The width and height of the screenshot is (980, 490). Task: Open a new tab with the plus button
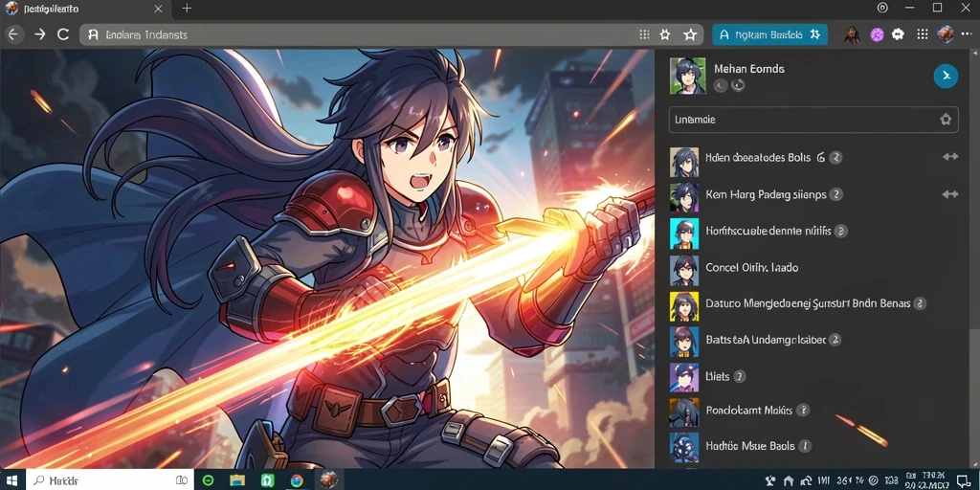tap(187, 8)
